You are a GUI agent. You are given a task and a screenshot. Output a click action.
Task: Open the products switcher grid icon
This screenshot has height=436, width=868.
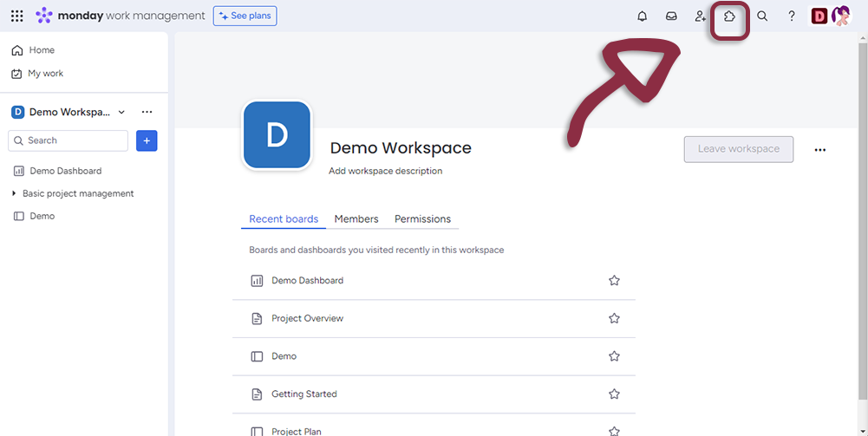pos(16,16)
